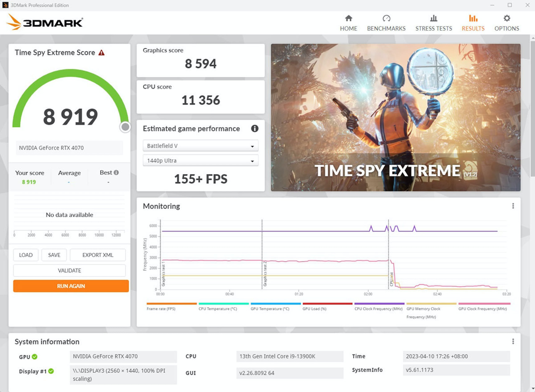Open the 1440p Ultra resolution dropdown
The height and width of the screenshot is (392, 535).
(200, 160)
